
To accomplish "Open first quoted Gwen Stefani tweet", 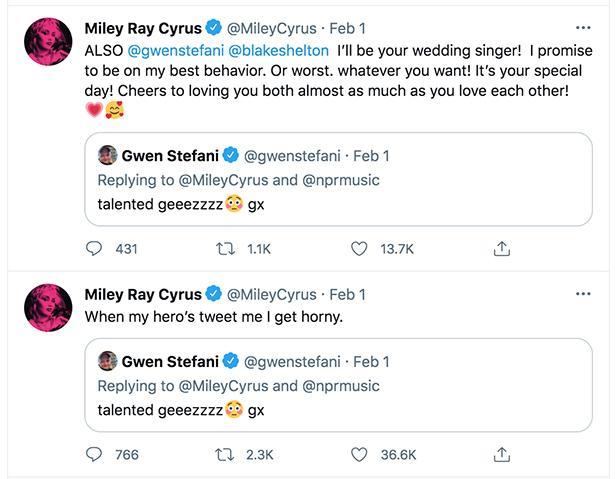I will tap(338, 179).
